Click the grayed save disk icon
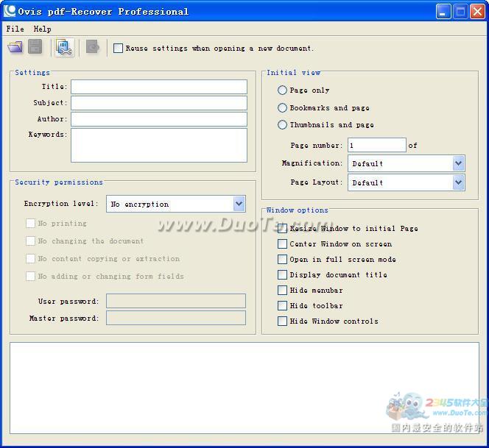Screen dimensions: 489x448 coord(35,47)
